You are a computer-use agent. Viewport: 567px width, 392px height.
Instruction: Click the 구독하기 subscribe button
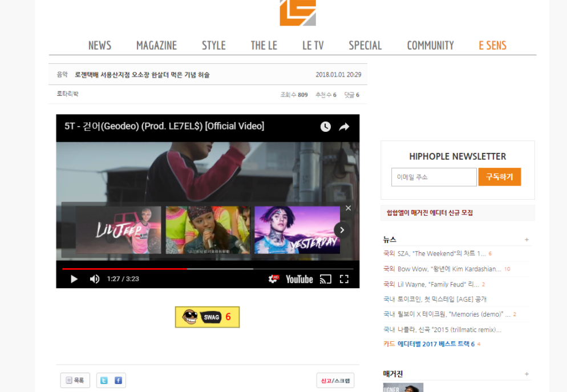coord(499,177)
